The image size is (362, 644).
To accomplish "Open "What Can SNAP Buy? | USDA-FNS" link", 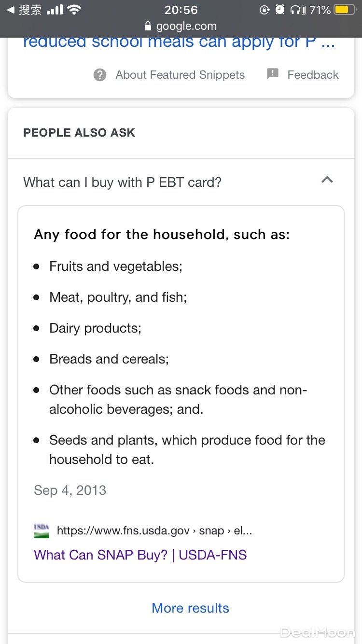I will (140, 555).
